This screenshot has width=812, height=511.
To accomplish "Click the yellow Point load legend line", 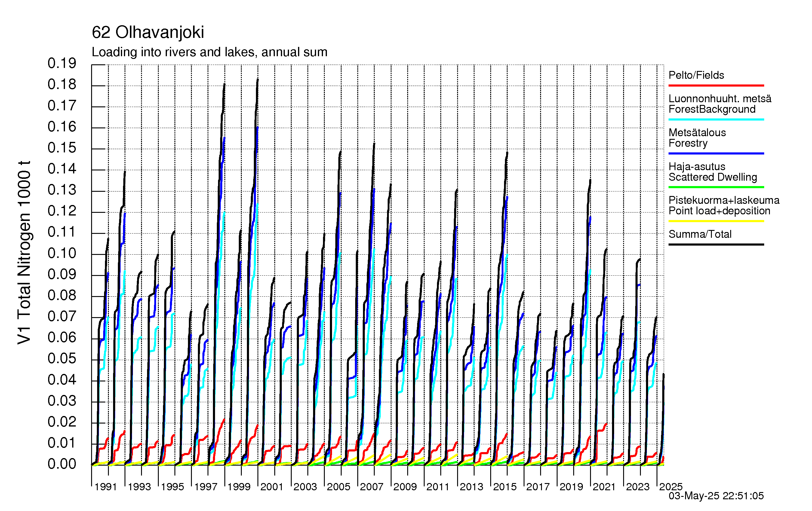I will coord(716,221).
